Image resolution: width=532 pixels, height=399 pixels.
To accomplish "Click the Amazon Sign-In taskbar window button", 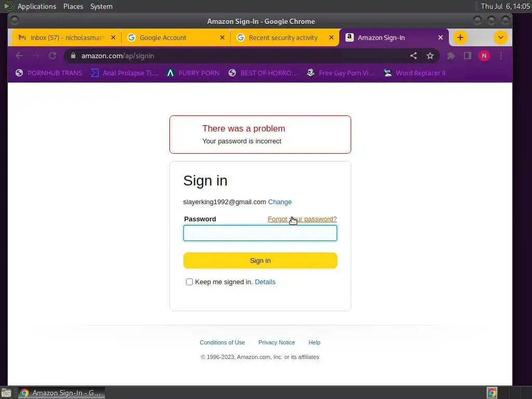I will [x=61, y=393].
